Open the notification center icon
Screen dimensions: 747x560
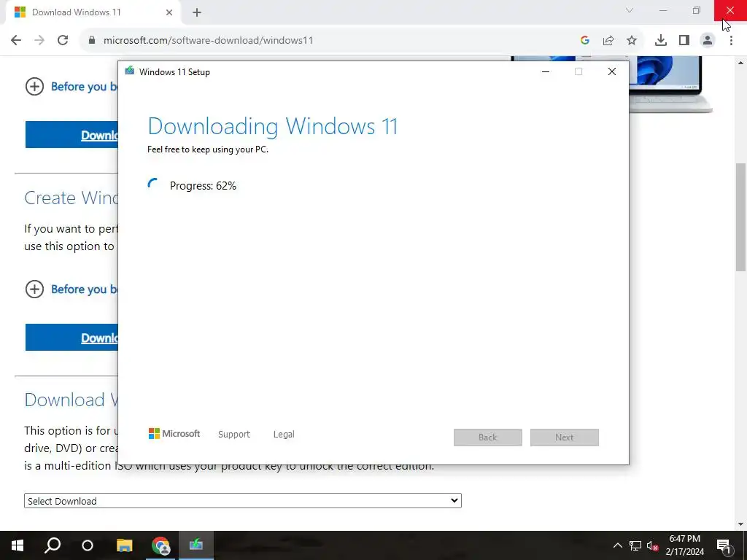(x=724, y=545)
